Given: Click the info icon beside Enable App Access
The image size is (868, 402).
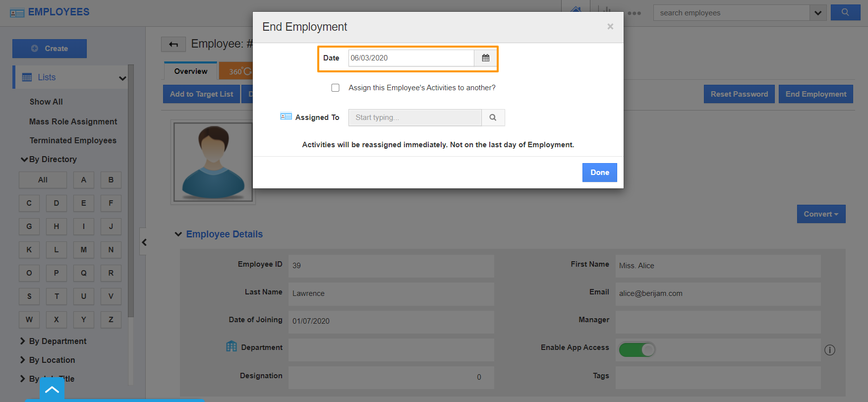Looking at the screenshot, I should [829, 350].
